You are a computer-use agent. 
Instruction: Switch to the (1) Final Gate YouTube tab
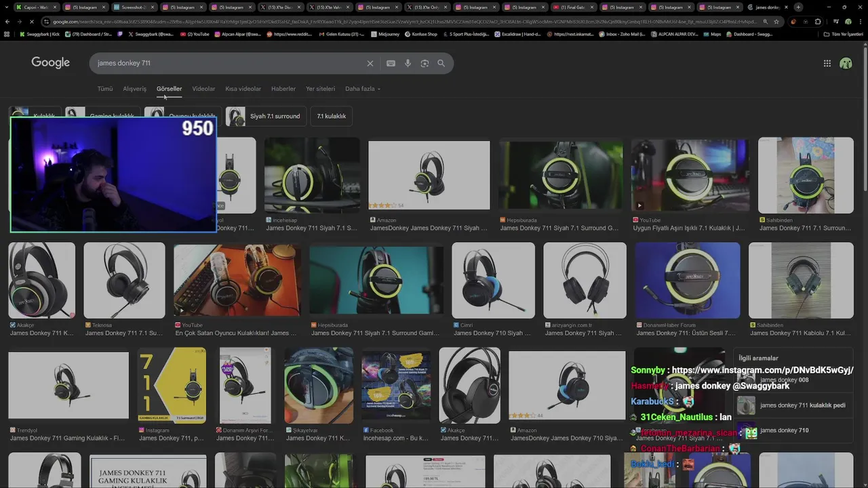573,7
